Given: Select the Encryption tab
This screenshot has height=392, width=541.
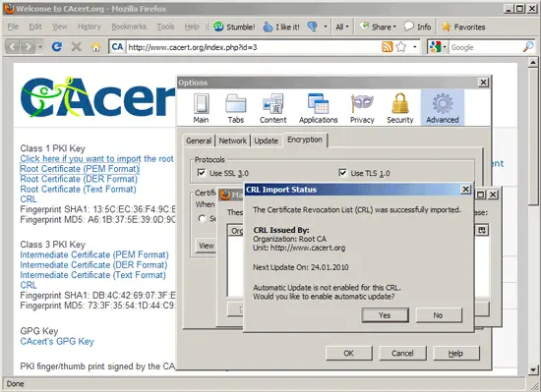Looking at the screenshot, I should [305, 140].
